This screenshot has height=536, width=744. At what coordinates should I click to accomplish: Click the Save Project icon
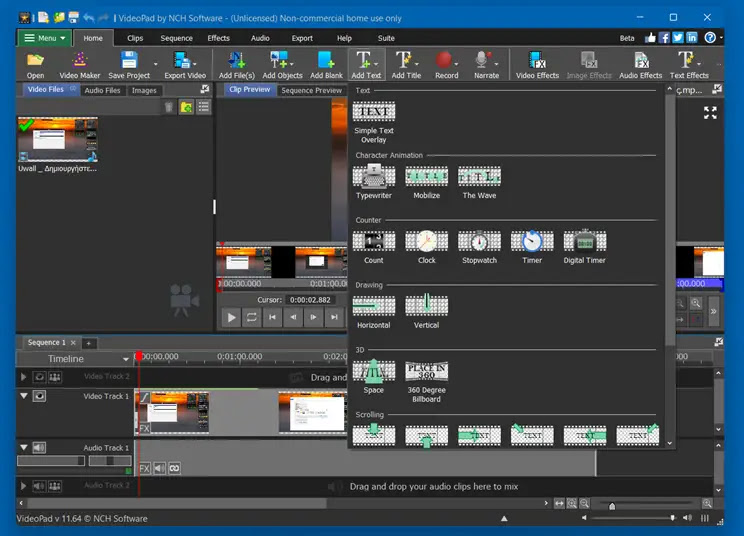pos(129,65)
